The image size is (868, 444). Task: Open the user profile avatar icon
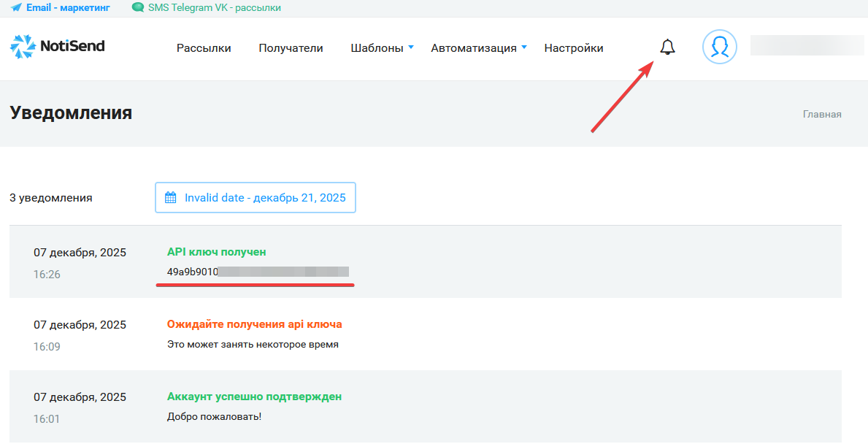pos(719,47)
